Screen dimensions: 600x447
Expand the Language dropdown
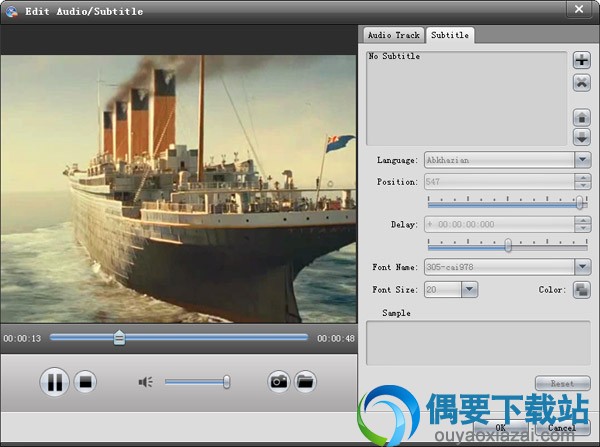tap(582, 160)
